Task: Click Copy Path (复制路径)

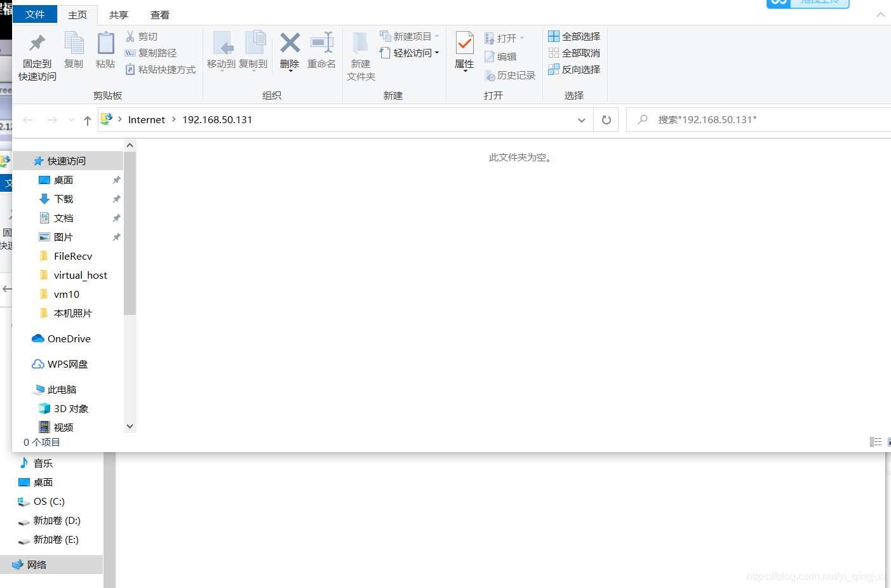Action: click(x=151, y=53)
